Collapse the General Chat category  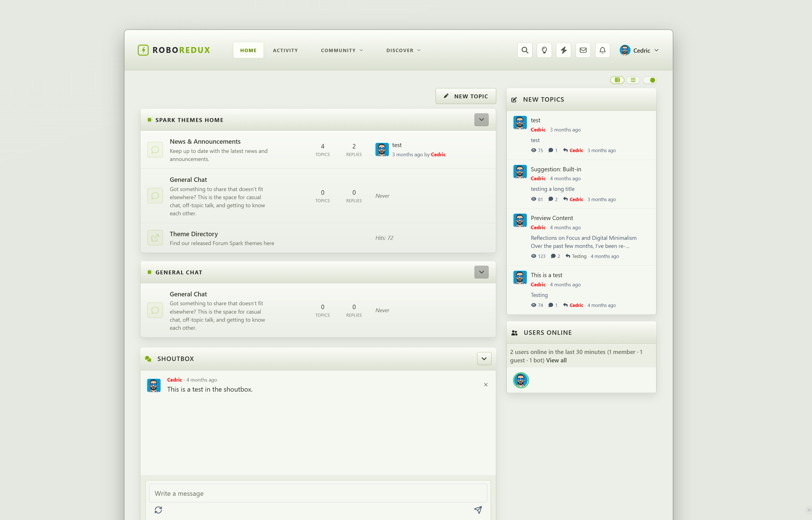481,272
